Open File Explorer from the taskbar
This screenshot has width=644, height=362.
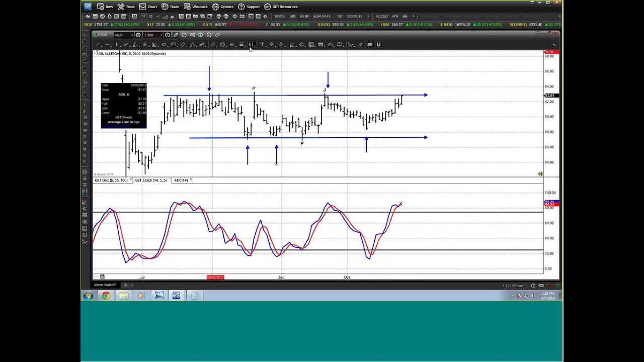[x=123, y=296]
